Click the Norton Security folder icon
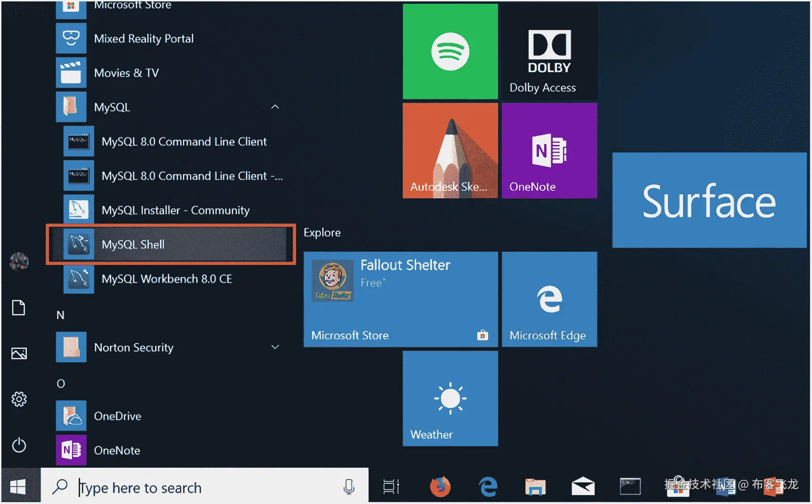 pos(71,347)
